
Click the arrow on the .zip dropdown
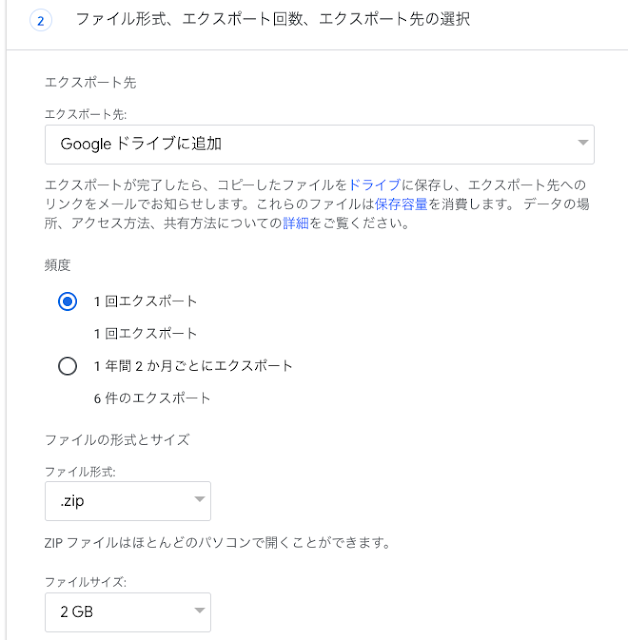point(199,499)
